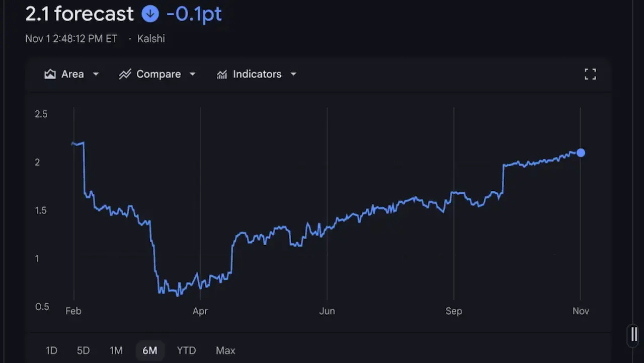Switch to the 1D time range
This screenshot has width=644, height=363.
click(x=51, y=350)
